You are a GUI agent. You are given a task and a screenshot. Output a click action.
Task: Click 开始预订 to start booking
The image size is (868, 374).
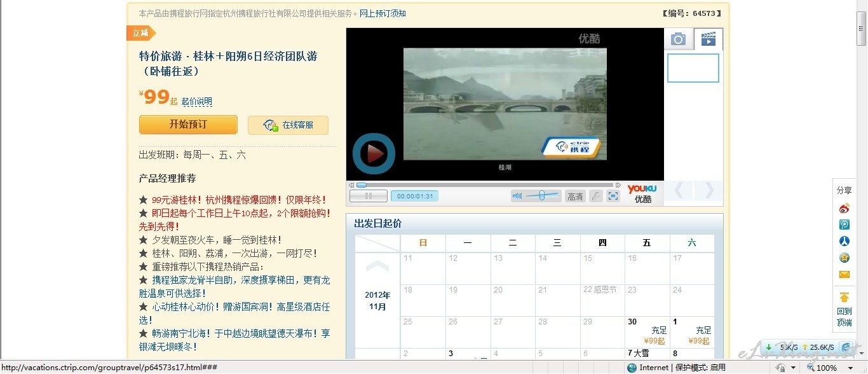[x=188, y=125]
